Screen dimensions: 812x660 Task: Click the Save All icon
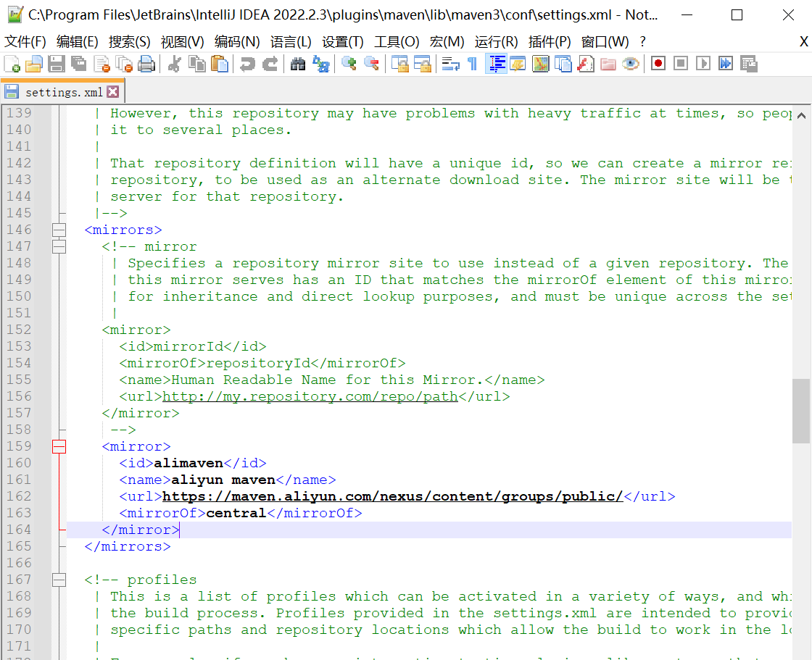[79, 64]
